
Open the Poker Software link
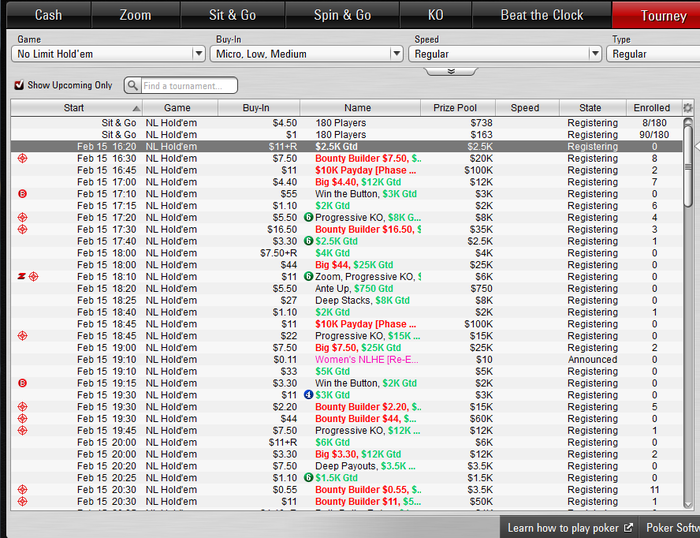click(x=670, y=528)
